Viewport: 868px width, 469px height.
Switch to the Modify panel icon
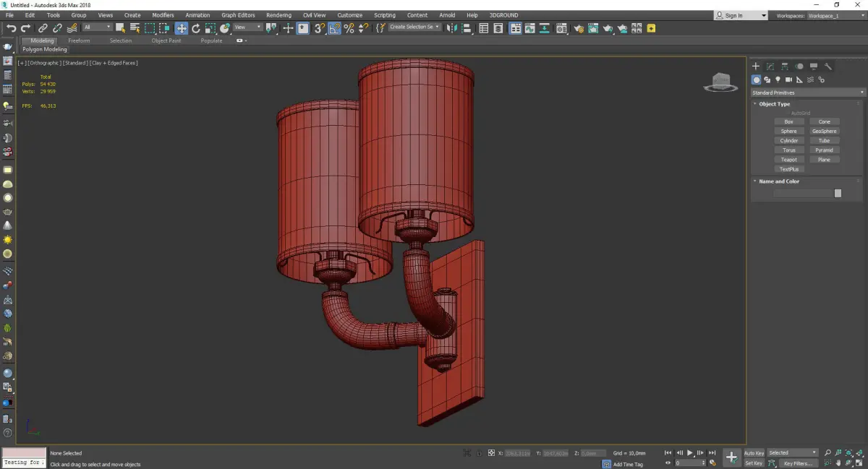tap(770, 66)
